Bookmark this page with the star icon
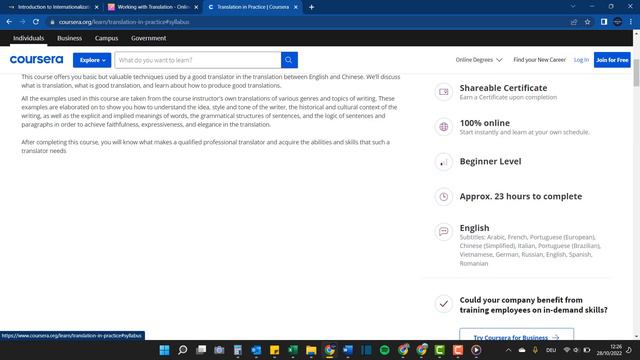640x360 pixels. 587,22
